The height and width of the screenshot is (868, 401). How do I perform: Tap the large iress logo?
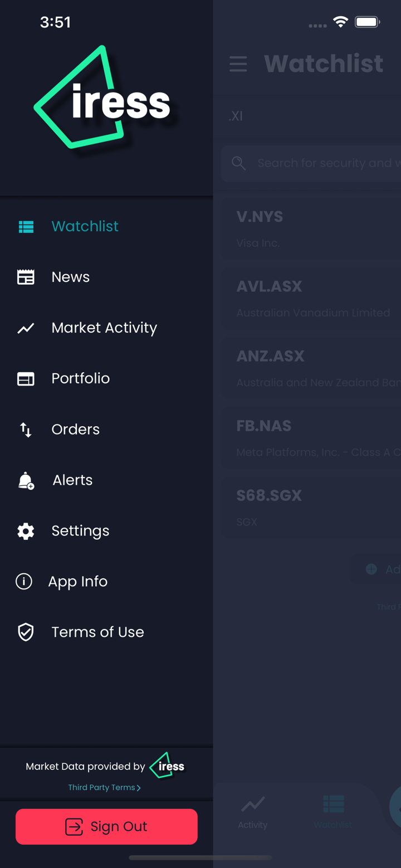[104, 99]
